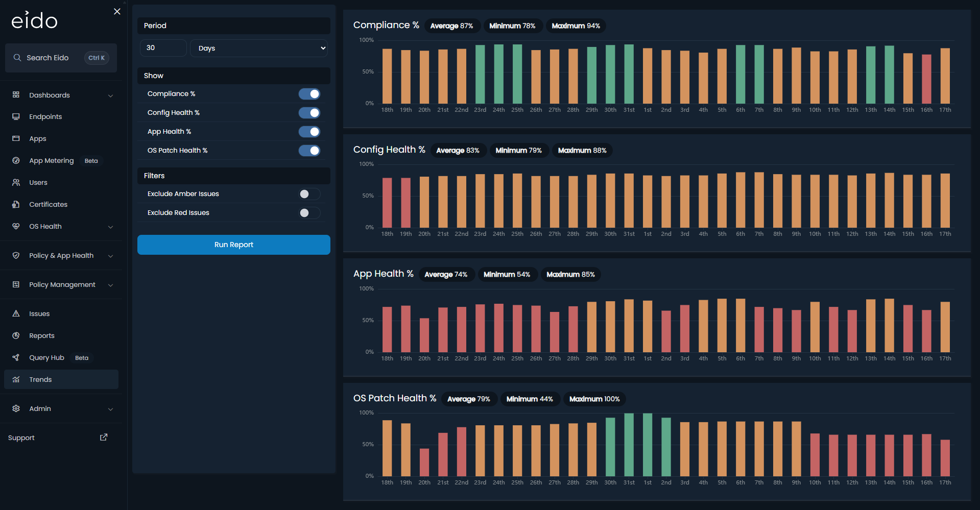Click the Policy Management list icon
Image resolution: width=980 pixels, height=510 pixels.
point(16,285)
